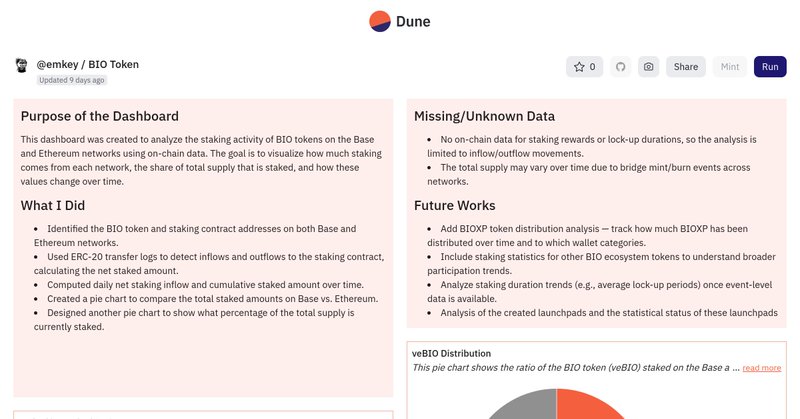Select the What I Did heading
Screen dimensions: 800x419
[53, 206]
